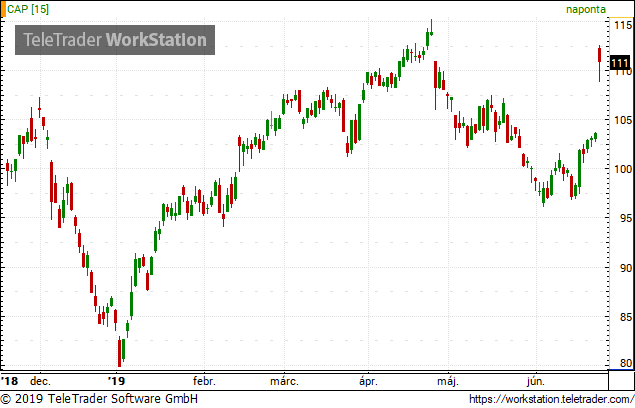This screenshot has height=408, width=635.
Task: Click the price axis label 80
Action: (625, 363)
